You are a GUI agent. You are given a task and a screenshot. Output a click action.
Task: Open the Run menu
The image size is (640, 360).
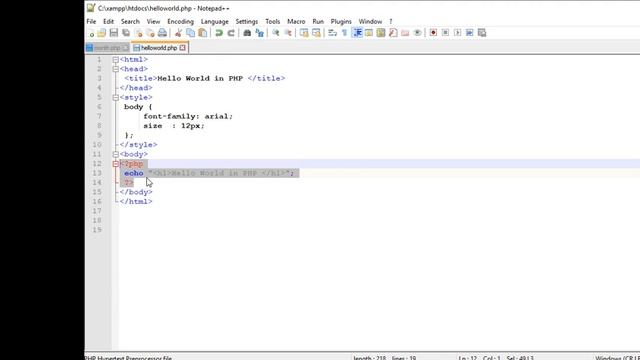[x=318, y=21]
